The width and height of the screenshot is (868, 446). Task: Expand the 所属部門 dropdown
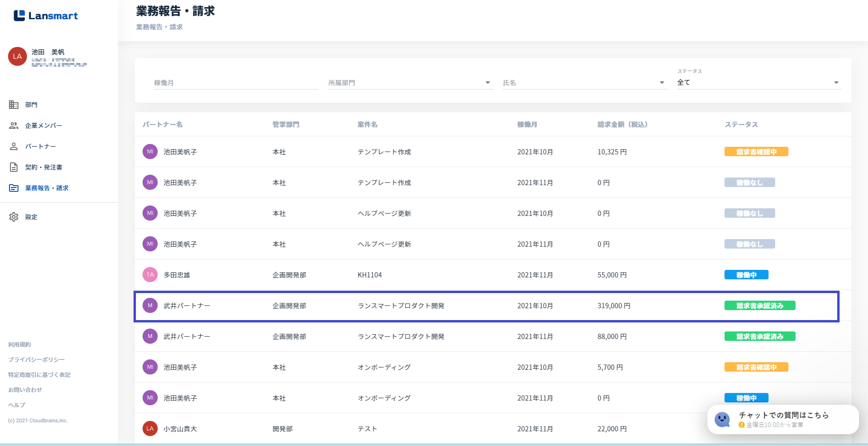point(488,83)
